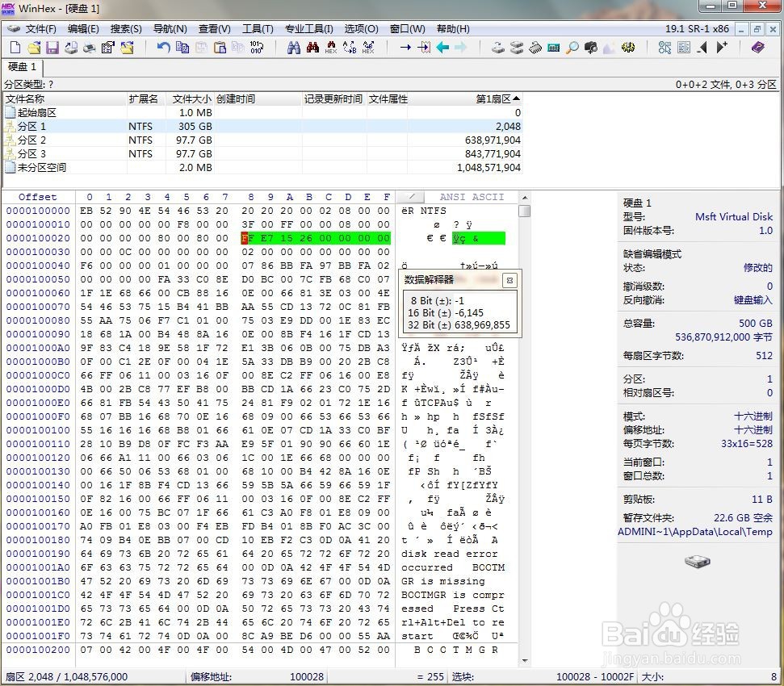Open the 帮助(H) menu
784x686 pixels.
[x=453, y=29]
